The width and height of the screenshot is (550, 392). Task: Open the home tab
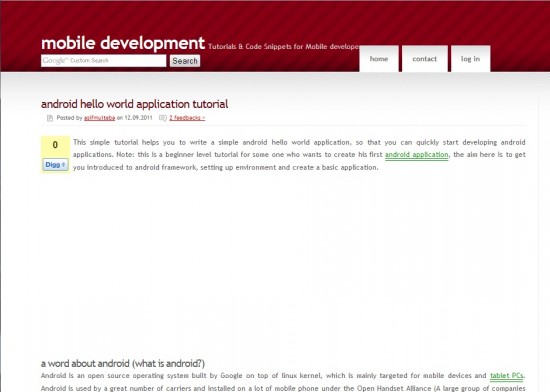(379, 59)
